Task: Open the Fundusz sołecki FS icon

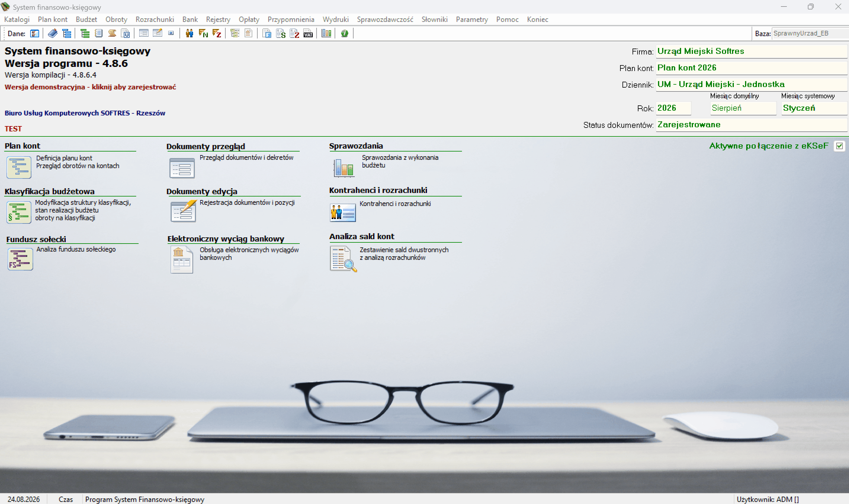Action: tap(20, 259)
